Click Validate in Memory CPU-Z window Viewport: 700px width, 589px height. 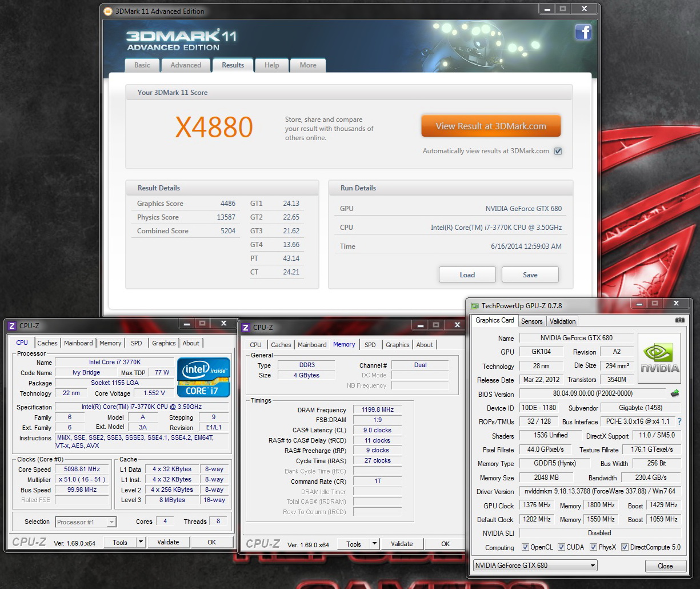pos(402,544)
